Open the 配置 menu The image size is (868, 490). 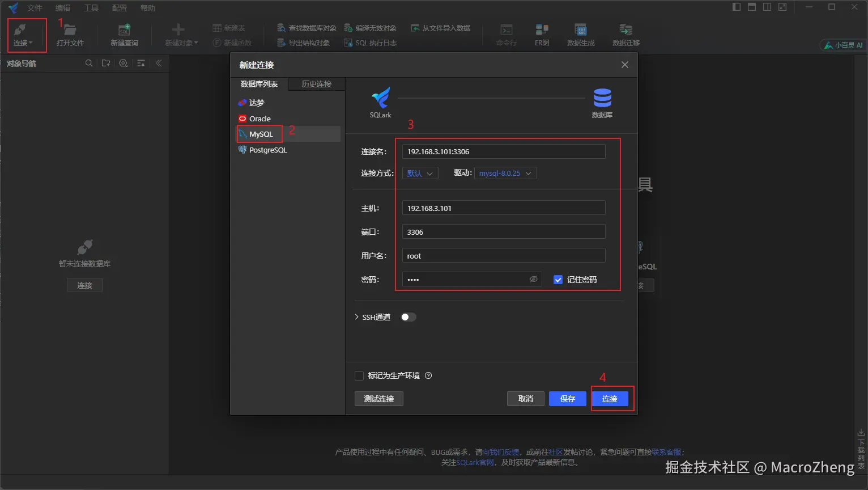point(120,8)
